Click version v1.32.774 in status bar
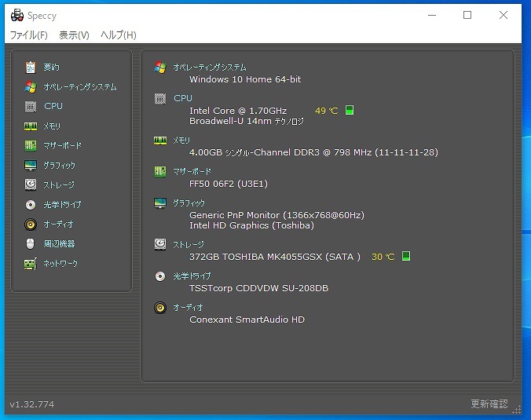Viewport: 531px width, 420px height. tap(32, 404)
